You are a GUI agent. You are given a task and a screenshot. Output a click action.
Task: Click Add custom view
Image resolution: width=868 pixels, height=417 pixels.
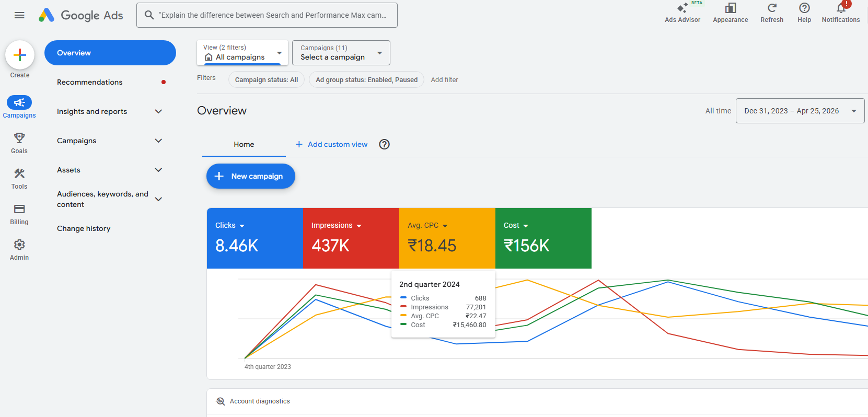point(331,144)
